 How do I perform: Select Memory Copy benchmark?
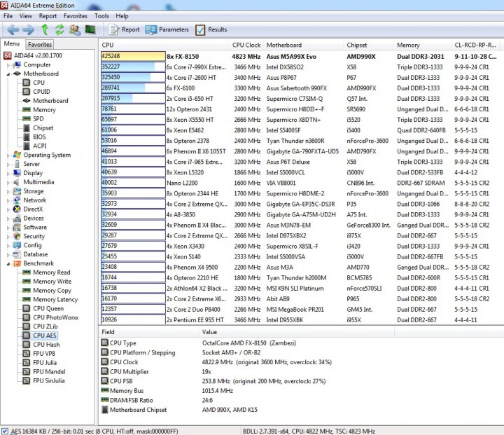52,290
